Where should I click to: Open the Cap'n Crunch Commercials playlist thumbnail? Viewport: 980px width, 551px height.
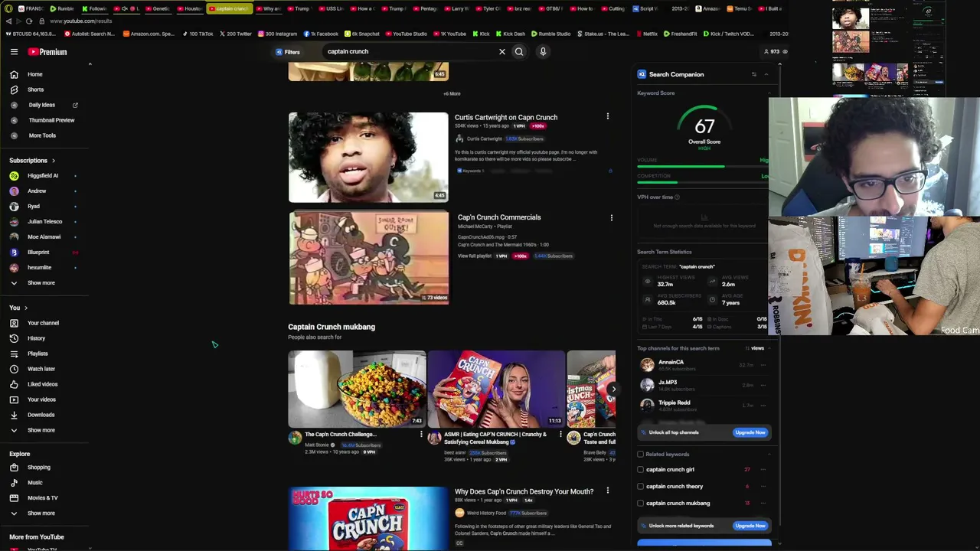[x=368, y=258]
